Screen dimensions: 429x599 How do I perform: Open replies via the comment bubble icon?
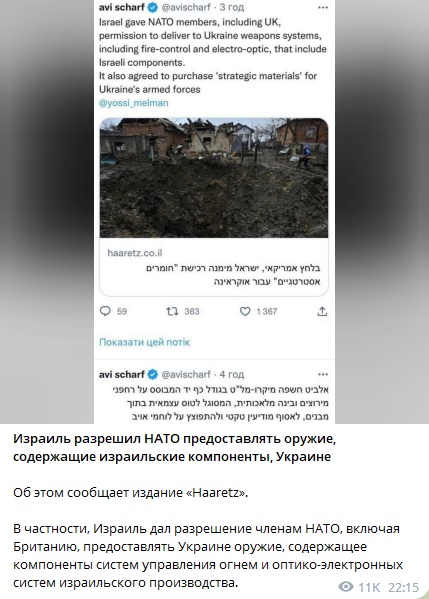pos(105,311)
